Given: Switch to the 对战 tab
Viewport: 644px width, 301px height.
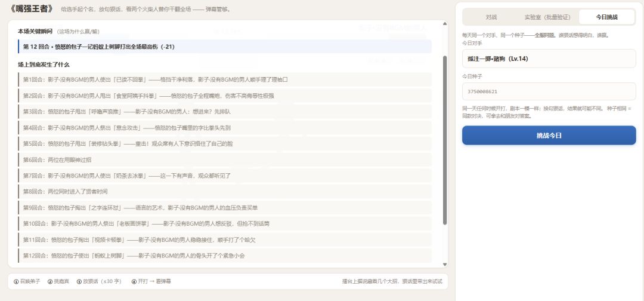Looking at the screenshot, I should [x=491, y=17].
